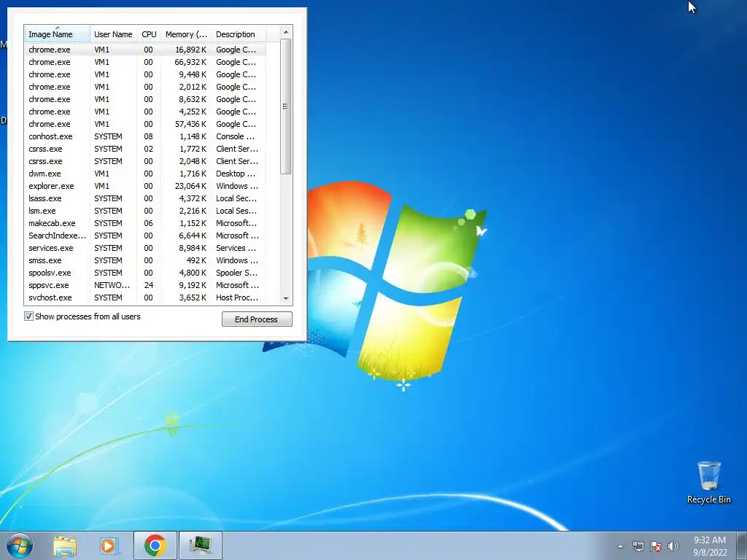The height and width of the screenshot is (560, 747).
Task: Click the 23,064 K memory value
Action: (190, 186)
